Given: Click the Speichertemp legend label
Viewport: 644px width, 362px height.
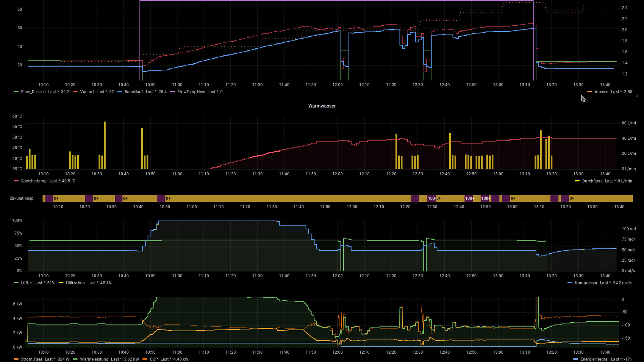Looking at the screenshot, I should tap(34, 181).
